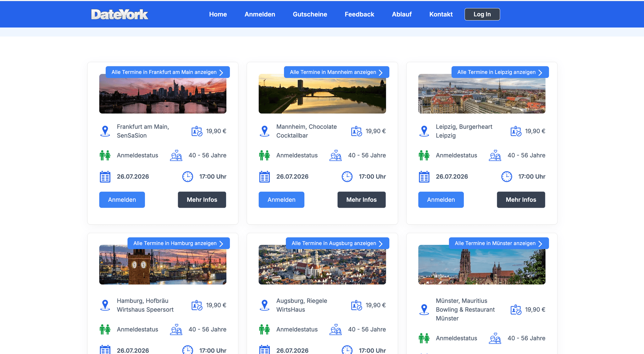Click the clock icon in Leipzig card
Screen dimensions: 644x354
(507, 177)
